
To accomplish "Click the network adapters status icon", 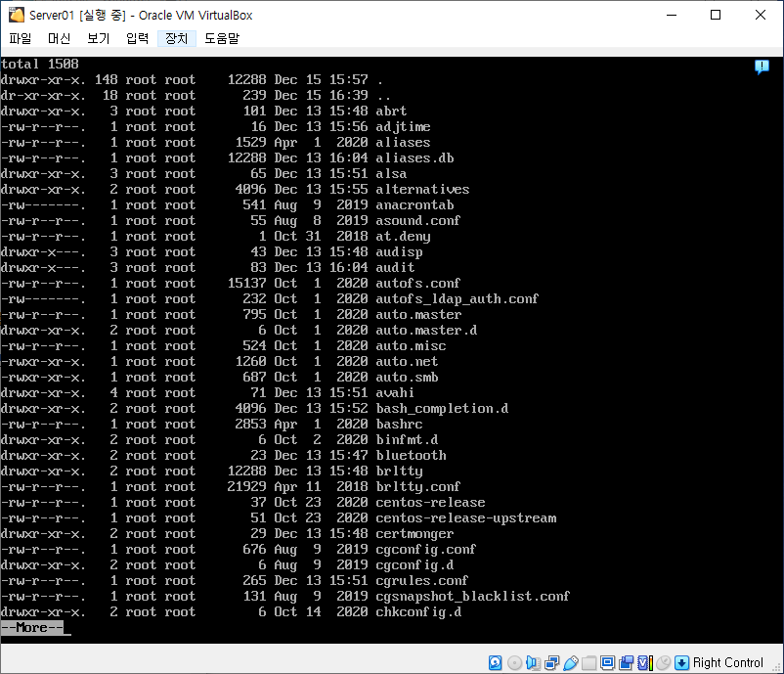I will 552,663.
